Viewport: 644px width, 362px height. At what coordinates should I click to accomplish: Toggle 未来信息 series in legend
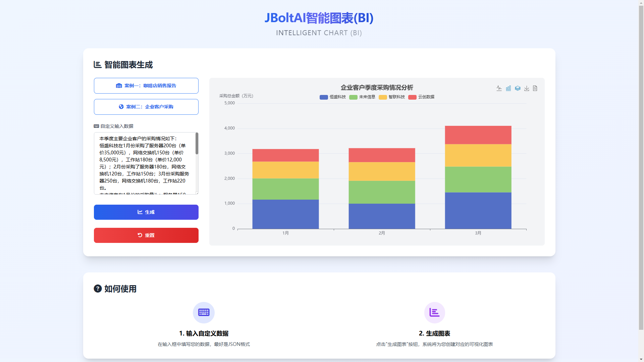[362, 97]
